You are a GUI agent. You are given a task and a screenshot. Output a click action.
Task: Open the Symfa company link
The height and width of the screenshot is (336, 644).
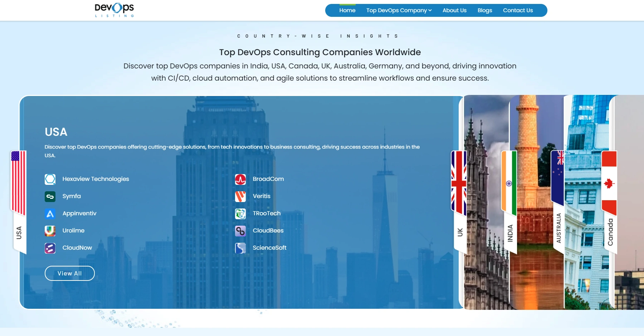point(72,196)
